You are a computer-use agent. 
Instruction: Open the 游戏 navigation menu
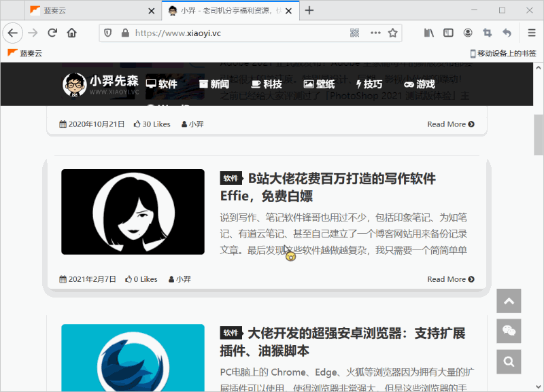pos(420,84)
